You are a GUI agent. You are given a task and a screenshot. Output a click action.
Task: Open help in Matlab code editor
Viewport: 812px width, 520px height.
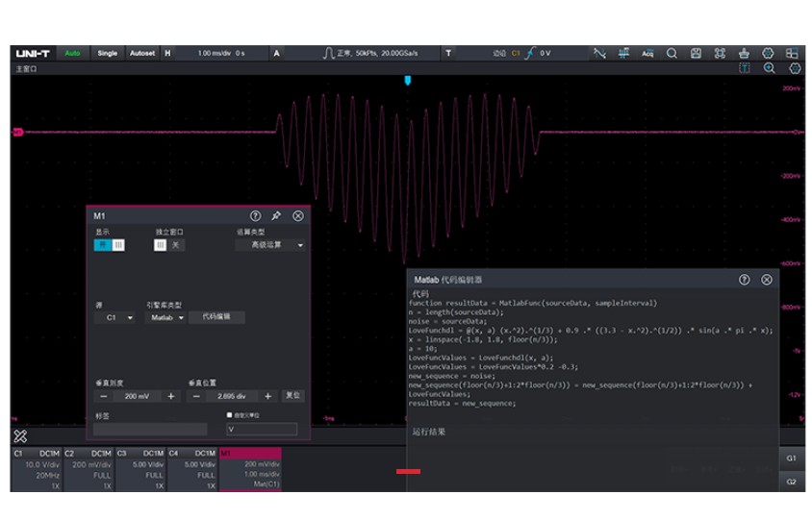click(744, 280)
